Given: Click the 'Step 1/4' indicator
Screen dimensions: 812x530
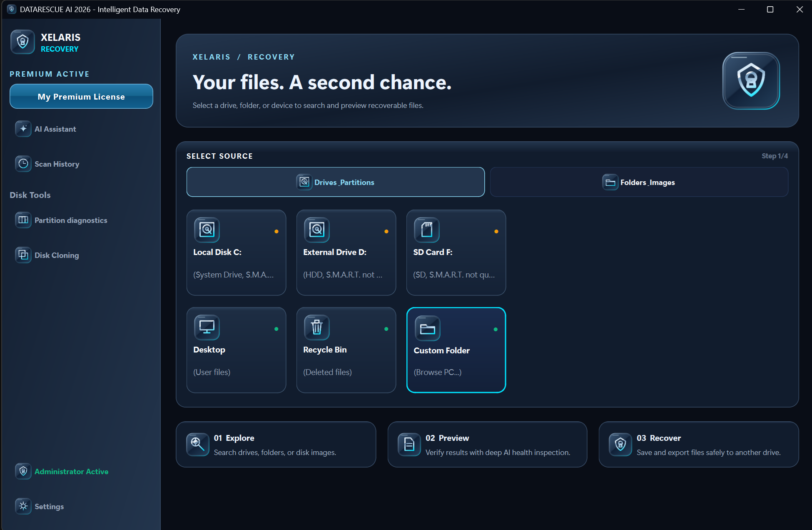Looking at the screenshot, I should (775, 156).
